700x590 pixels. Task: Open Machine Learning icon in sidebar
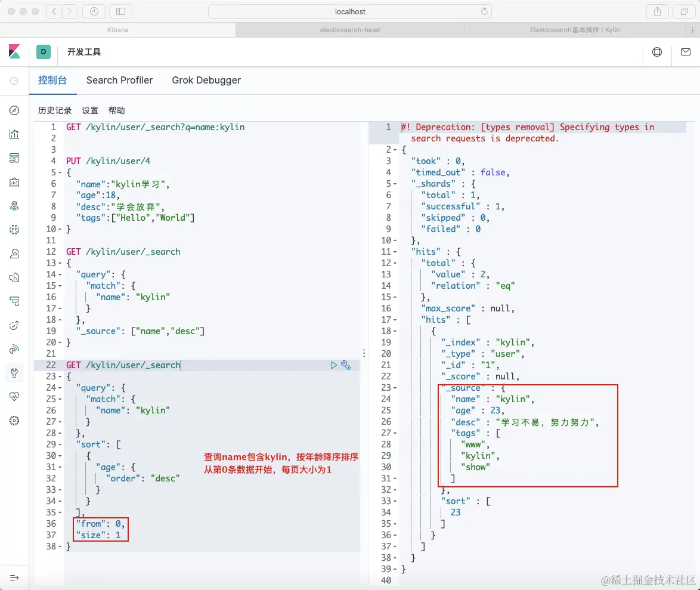coord(14,230)
